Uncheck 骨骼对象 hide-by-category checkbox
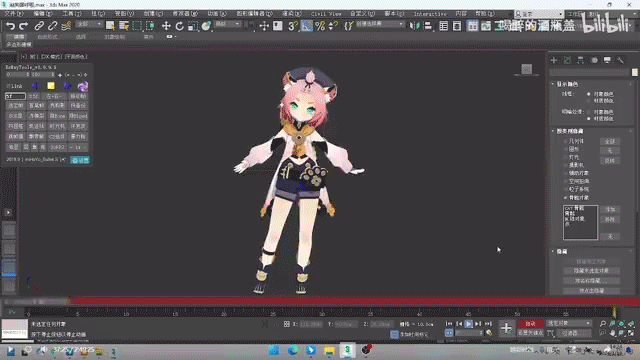 pyautogui.click(x=566, y=198)
